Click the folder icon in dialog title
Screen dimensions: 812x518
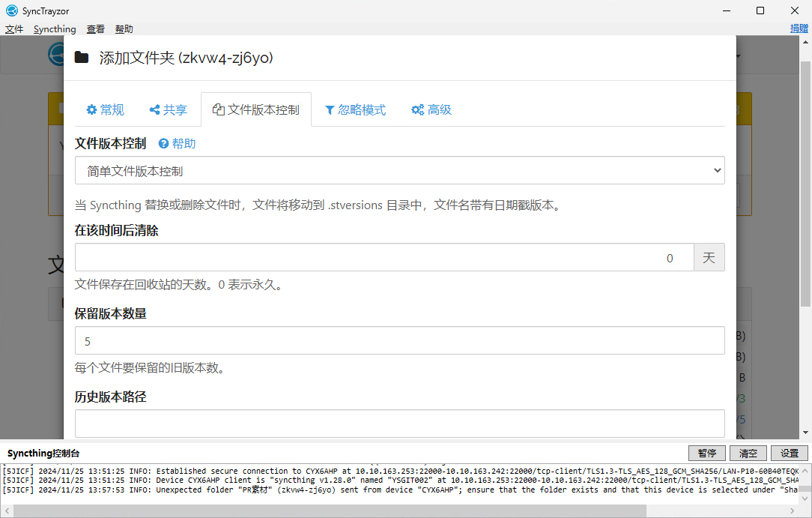click(82, 57)
